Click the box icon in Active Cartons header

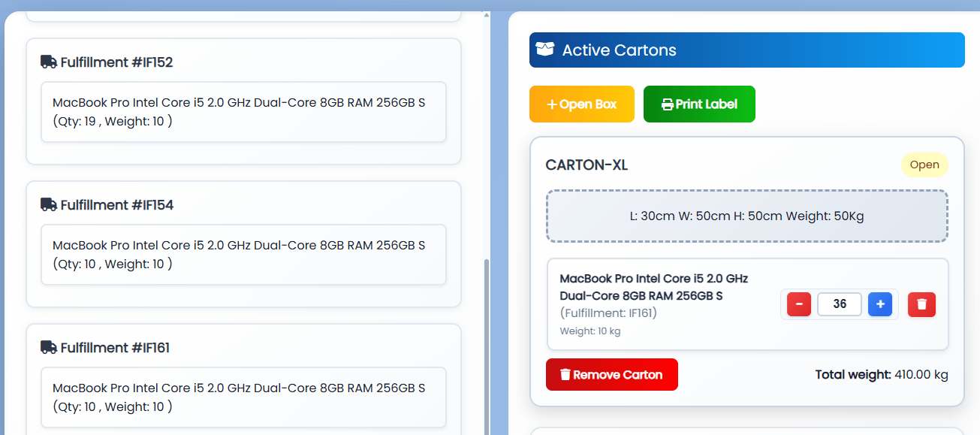(545, 50)
